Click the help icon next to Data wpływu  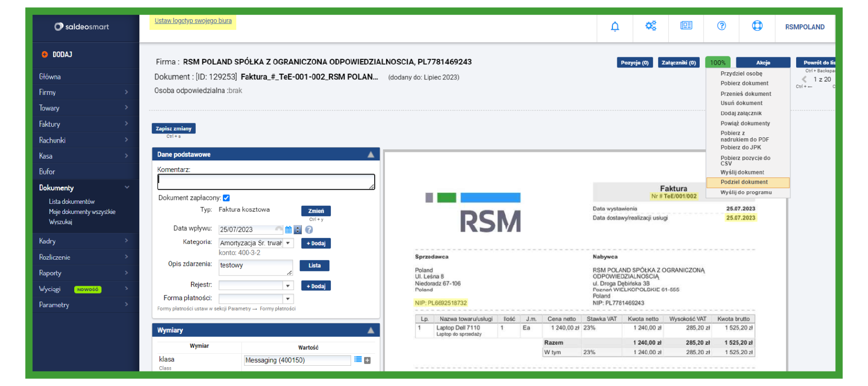[x=309, y=230]
